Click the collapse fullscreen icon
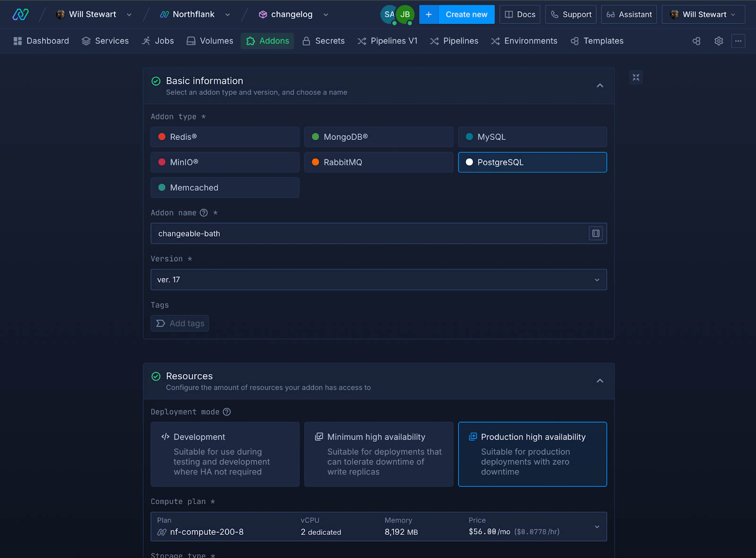Screen dimensions: 756x558 pyautogui.click(x=636, y=77)
